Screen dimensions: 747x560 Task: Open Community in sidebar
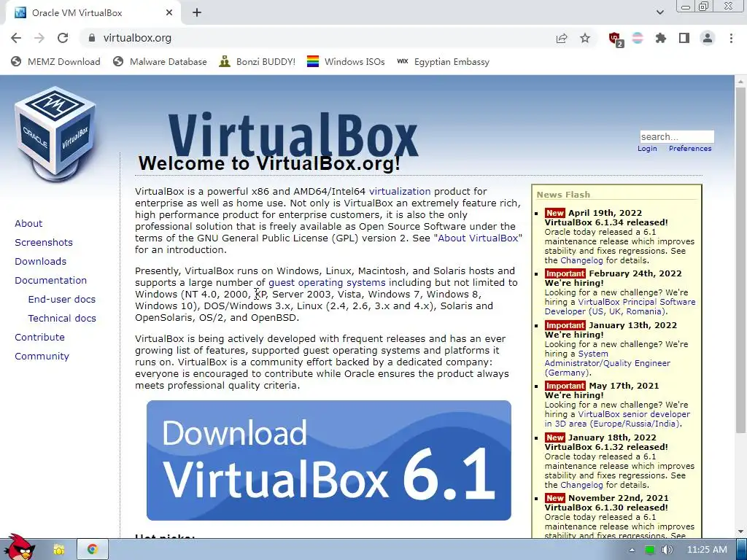point(42,356)
